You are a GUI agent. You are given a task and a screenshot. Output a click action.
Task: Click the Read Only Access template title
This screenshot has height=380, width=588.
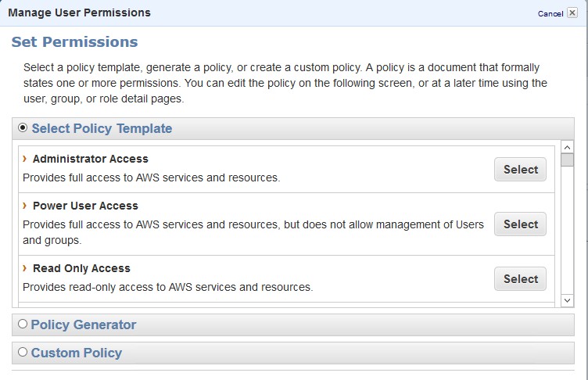(x=81, y=268)
